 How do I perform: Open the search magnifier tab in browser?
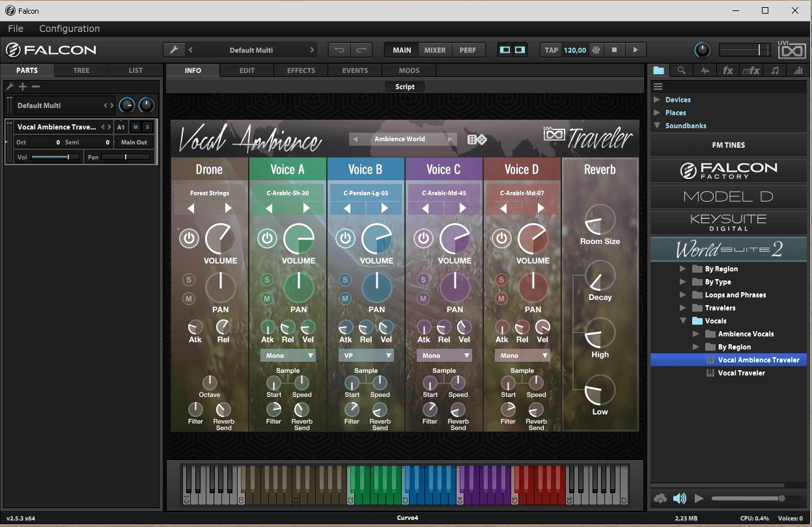tap(681, 71)
